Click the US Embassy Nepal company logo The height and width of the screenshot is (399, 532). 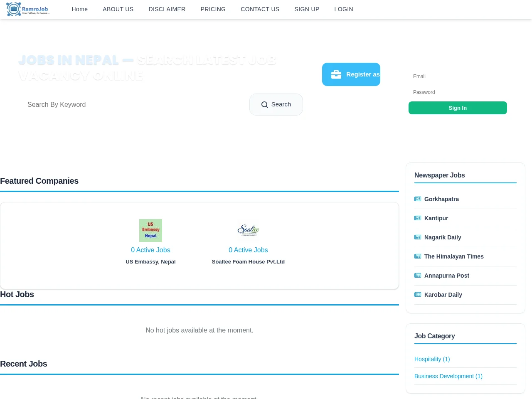pyautogui.click(x=150, y=230)
